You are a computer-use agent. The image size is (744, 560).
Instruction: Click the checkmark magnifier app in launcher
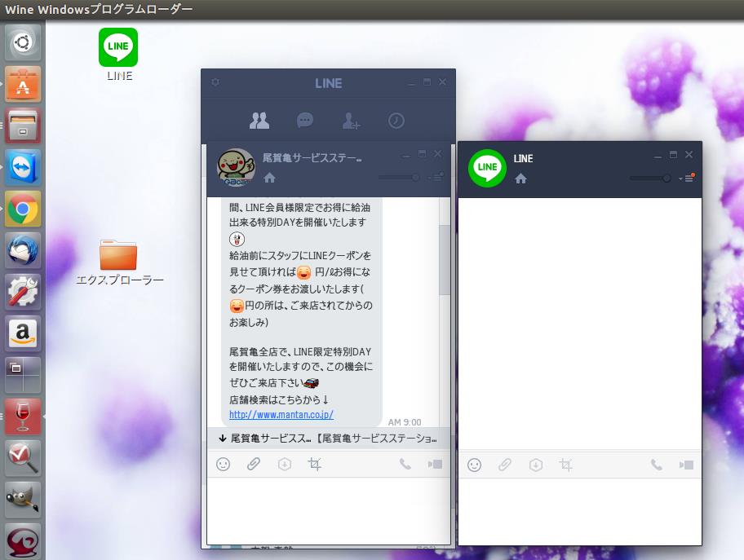[x=23, y=458]
